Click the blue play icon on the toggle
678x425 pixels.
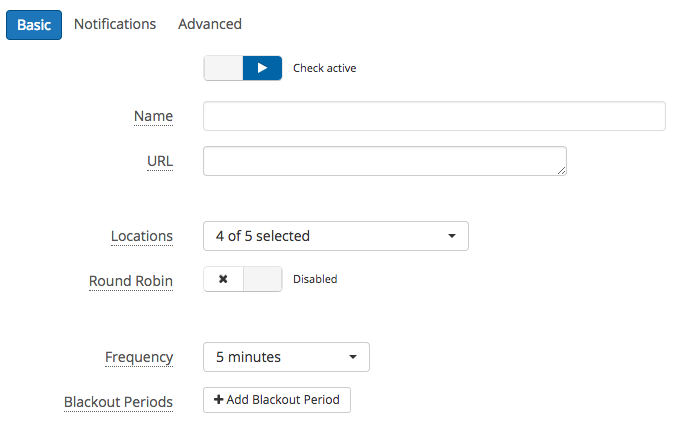262,68
